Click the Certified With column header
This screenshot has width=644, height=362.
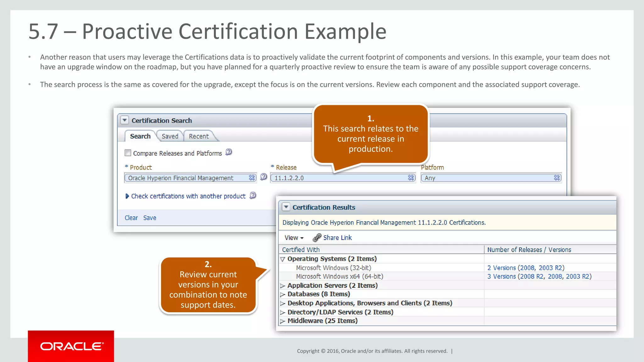click(381, 250)
